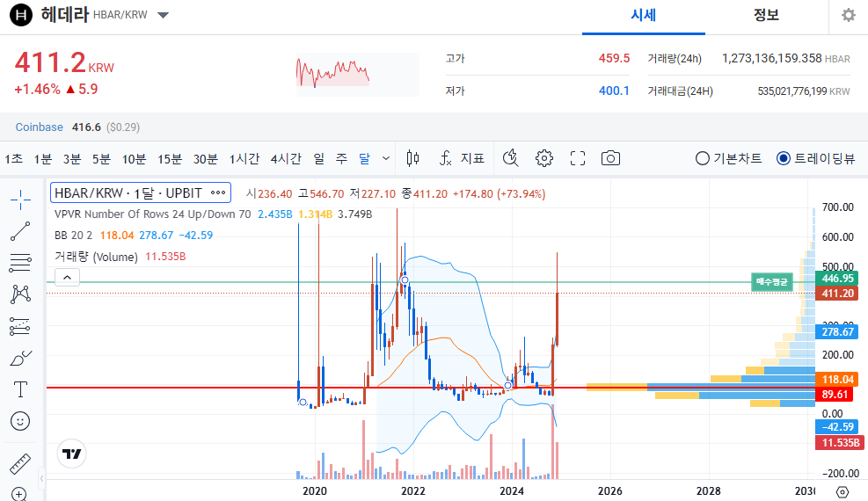
Task: Click the VPVR indicator legend row
Action: 213,214
